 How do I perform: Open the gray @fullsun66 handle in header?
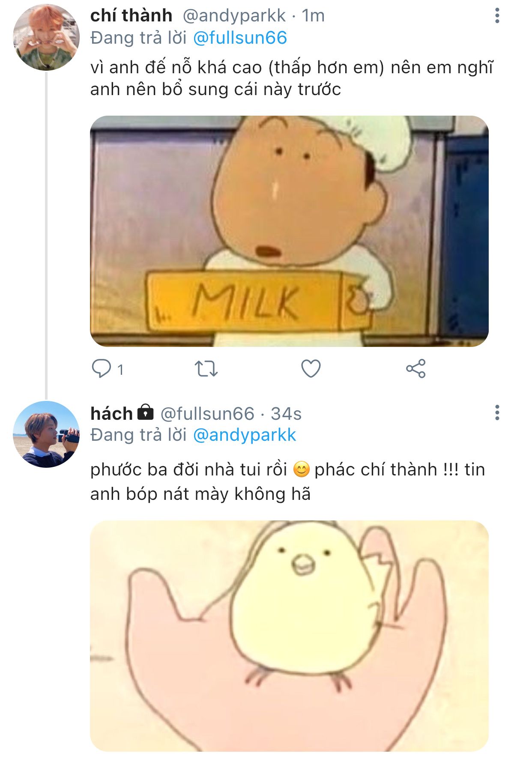(207, 414)
